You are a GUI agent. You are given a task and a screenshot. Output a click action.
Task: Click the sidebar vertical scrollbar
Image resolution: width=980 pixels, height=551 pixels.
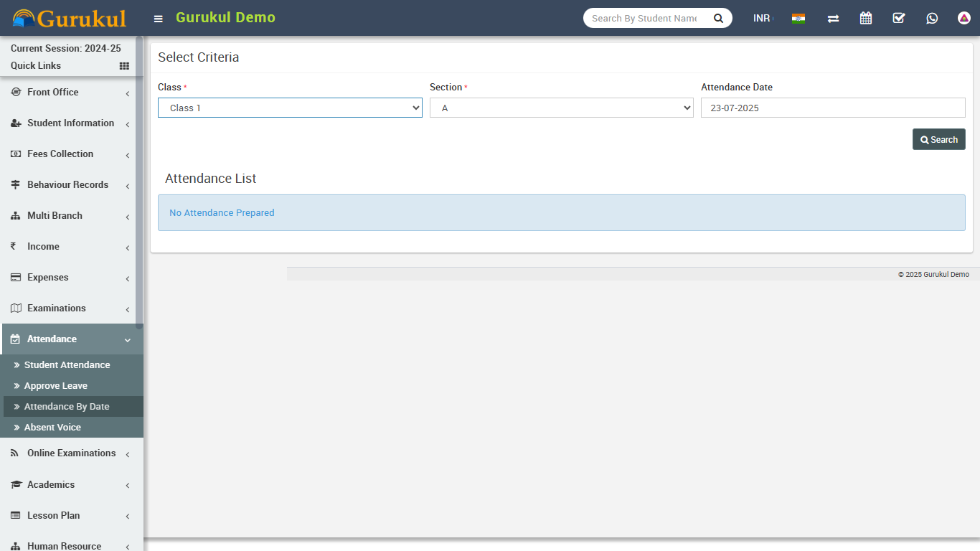(x=139, y=179)
